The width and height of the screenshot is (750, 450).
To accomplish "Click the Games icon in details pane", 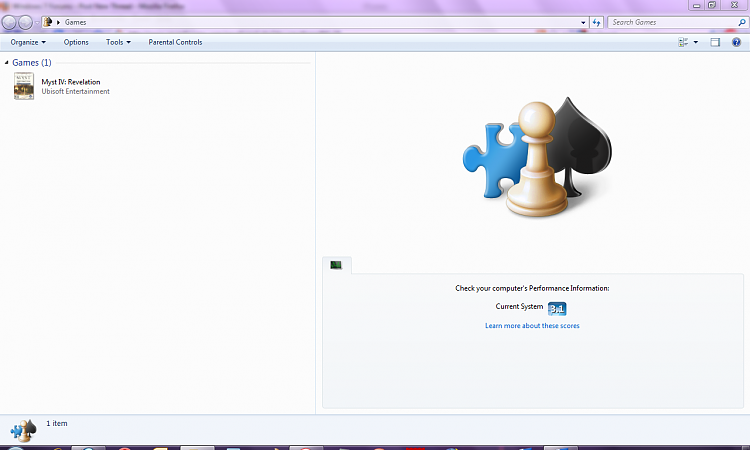I will point(23,430).
